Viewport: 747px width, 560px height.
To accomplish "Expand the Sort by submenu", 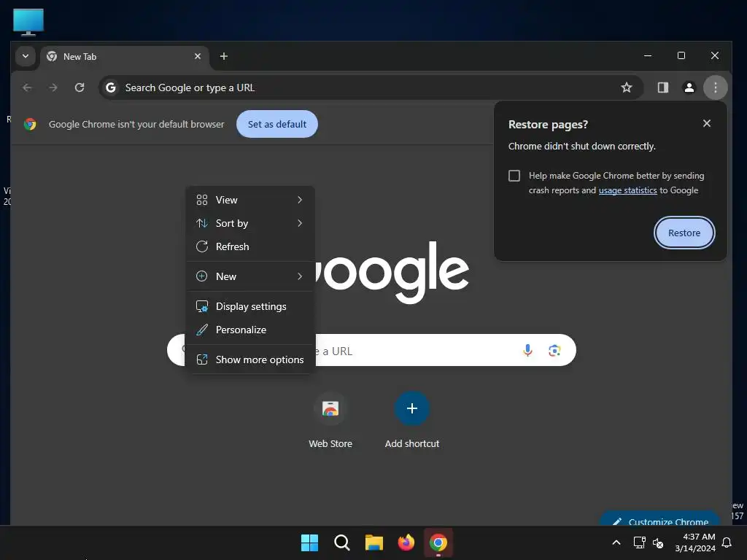I will (250, 223).
